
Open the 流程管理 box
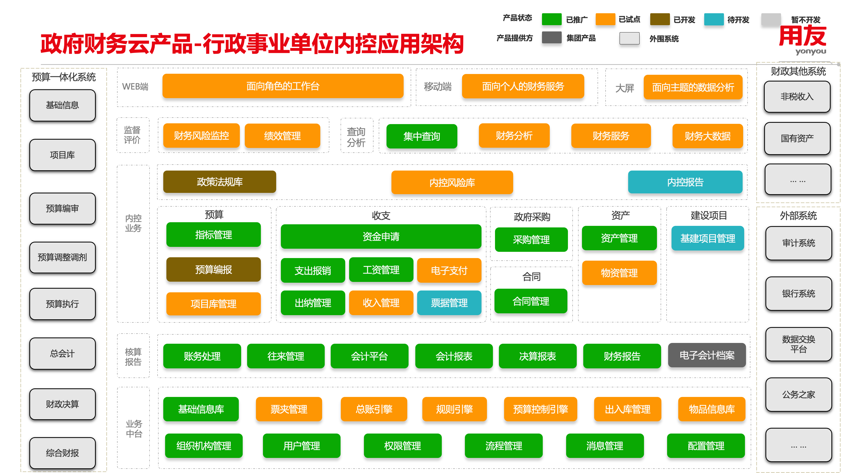tap(504, 446)
